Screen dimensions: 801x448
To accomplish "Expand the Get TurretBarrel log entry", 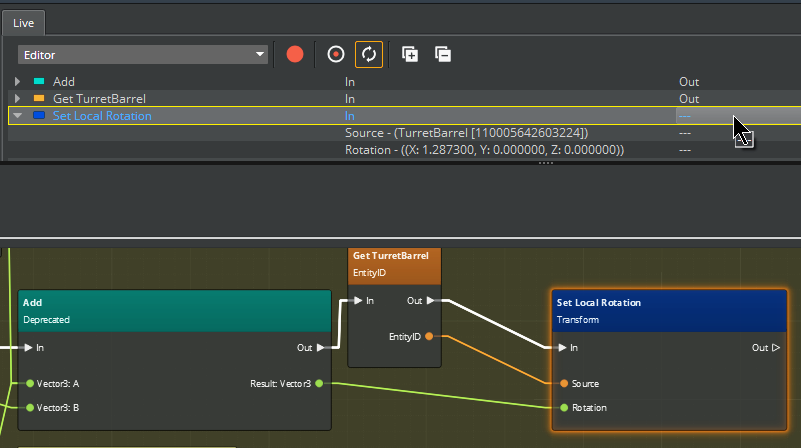I will (x=17, y=99).
